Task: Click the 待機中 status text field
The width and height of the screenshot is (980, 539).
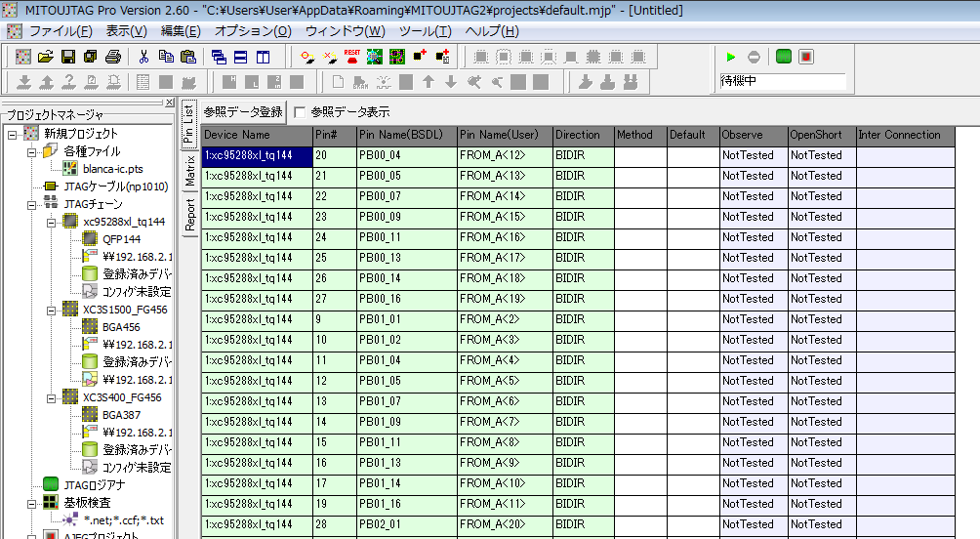Action: coord(781,81)
